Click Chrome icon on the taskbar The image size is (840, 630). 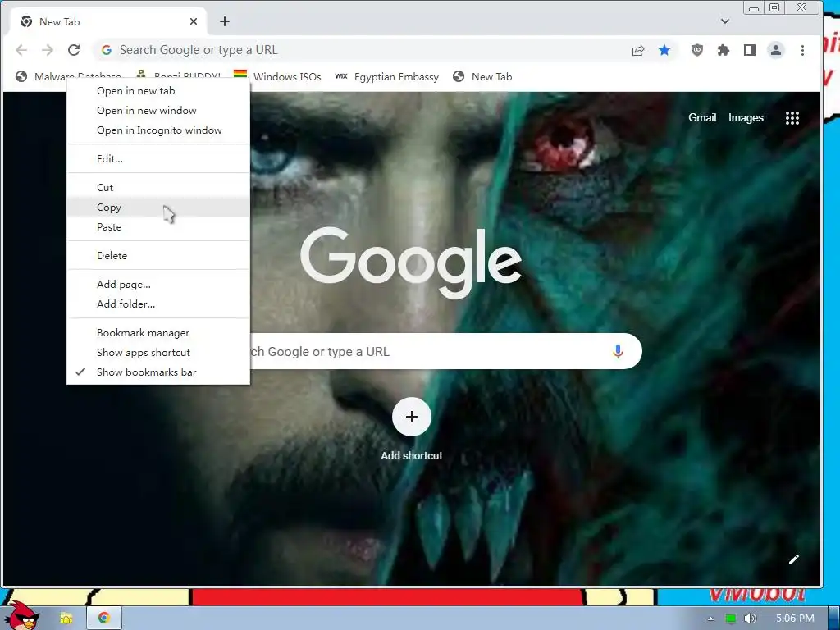[x=104, y=618]
